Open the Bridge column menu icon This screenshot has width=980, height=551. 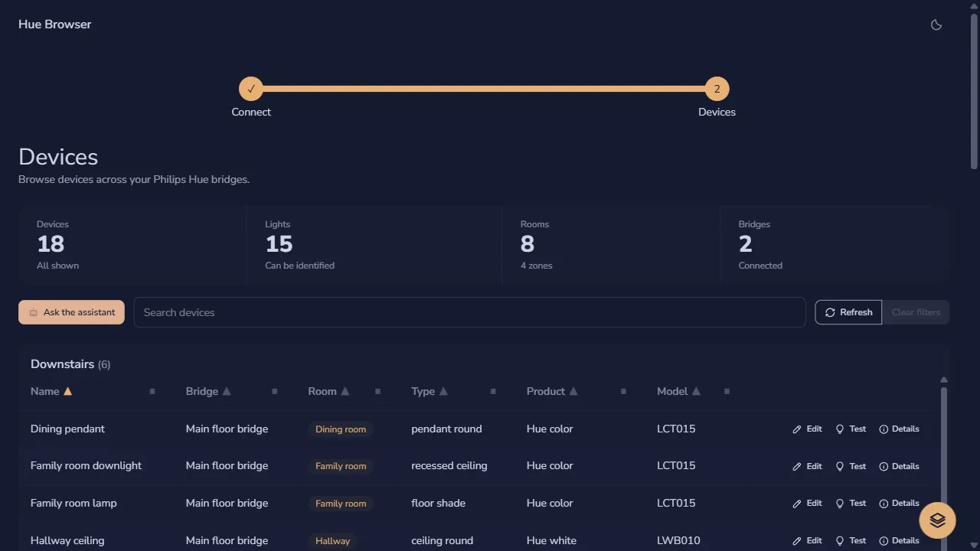point(274,391)
